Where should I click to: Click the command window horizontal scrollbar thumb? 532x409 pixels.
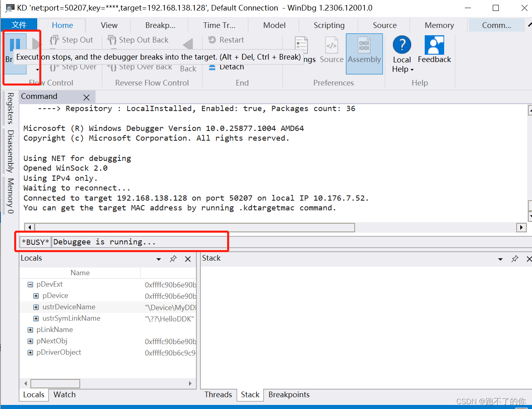click(195, 227)
